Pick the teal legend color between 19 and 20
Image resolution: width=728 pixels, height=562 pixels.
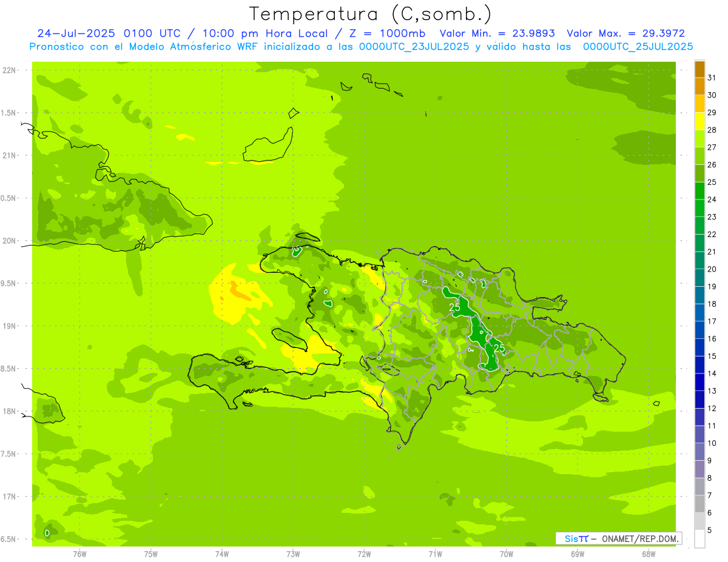699,278
